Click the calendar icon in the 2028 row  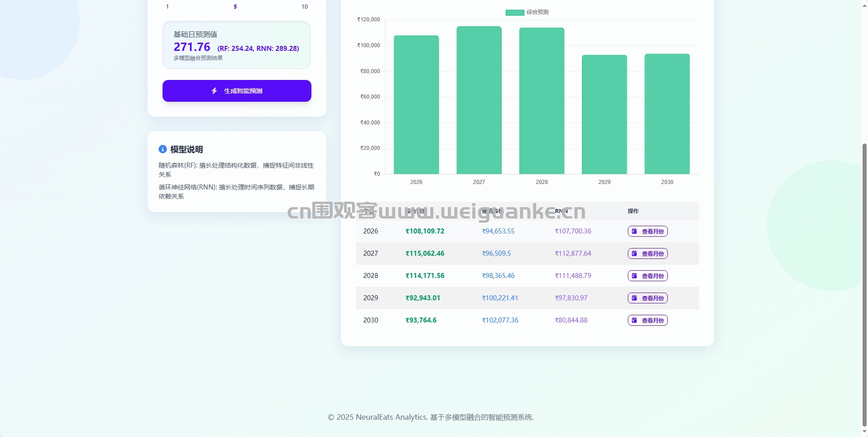(x=635, y=276)
